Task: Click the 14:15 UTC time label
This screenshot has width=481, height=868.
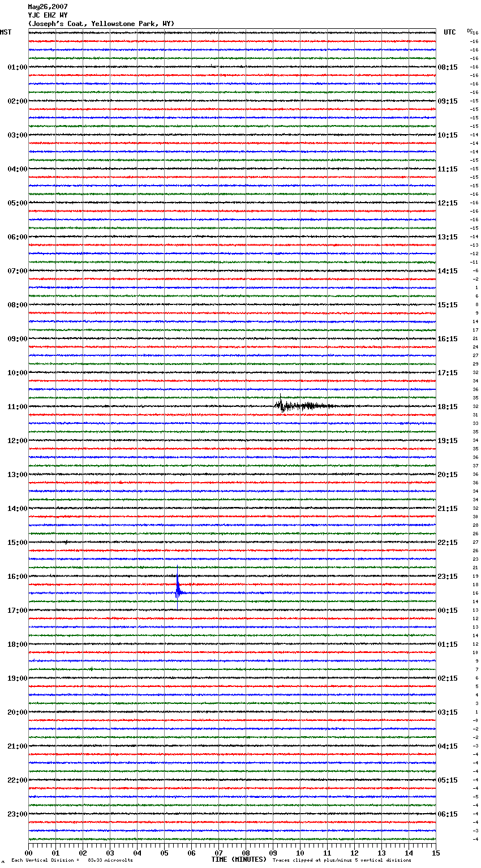Action: 448,271
